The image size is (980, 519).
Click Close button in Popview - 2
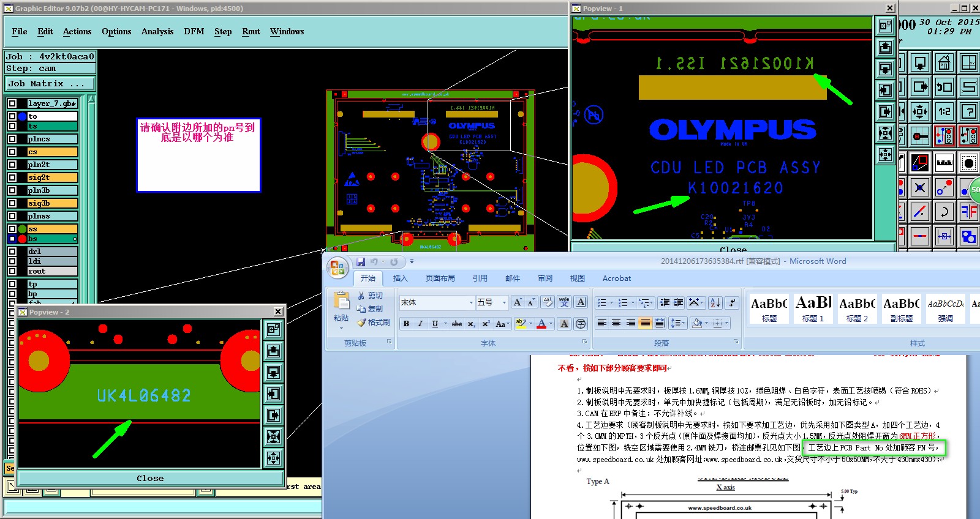[150, 478]
